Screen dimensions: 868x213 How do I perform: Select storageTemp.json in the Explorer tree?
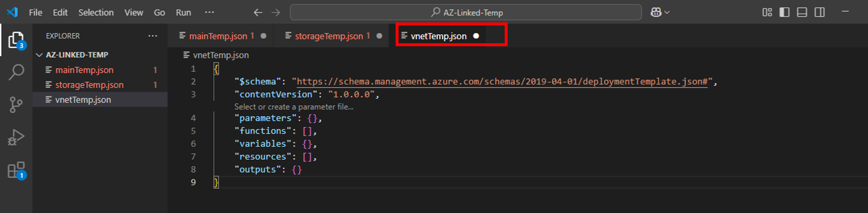coord(89,85)
